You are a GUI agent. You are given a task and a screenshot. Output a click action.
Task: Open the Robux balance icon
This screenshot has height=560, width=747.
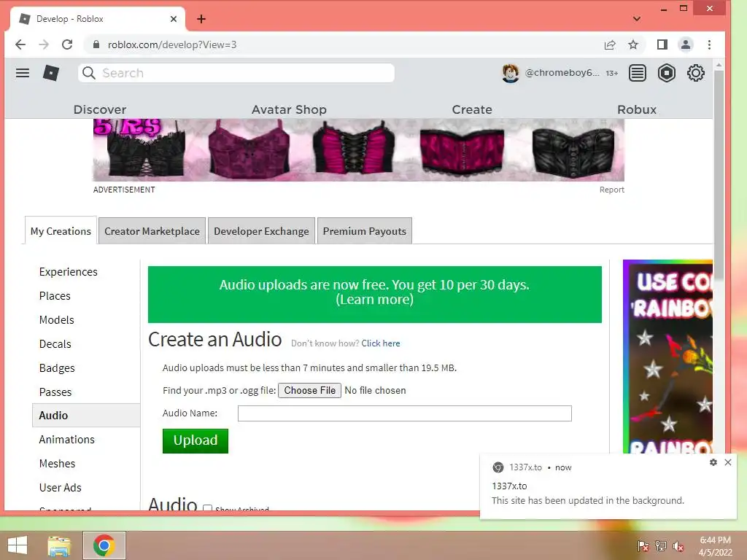coord(667,73)
